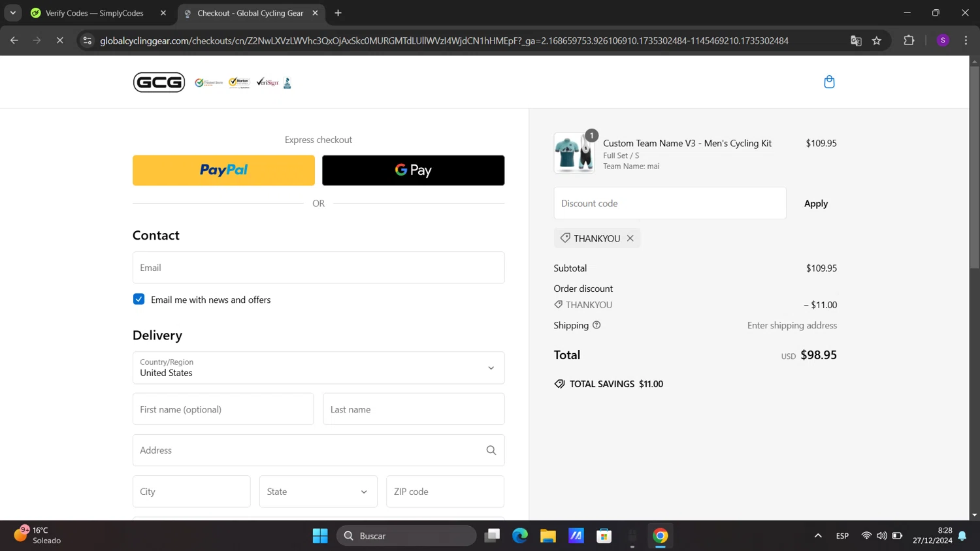This screenshot has height=551, width=980.
Task: Click the Chrome icon in taskbar
Action: [x=661, y=536]
